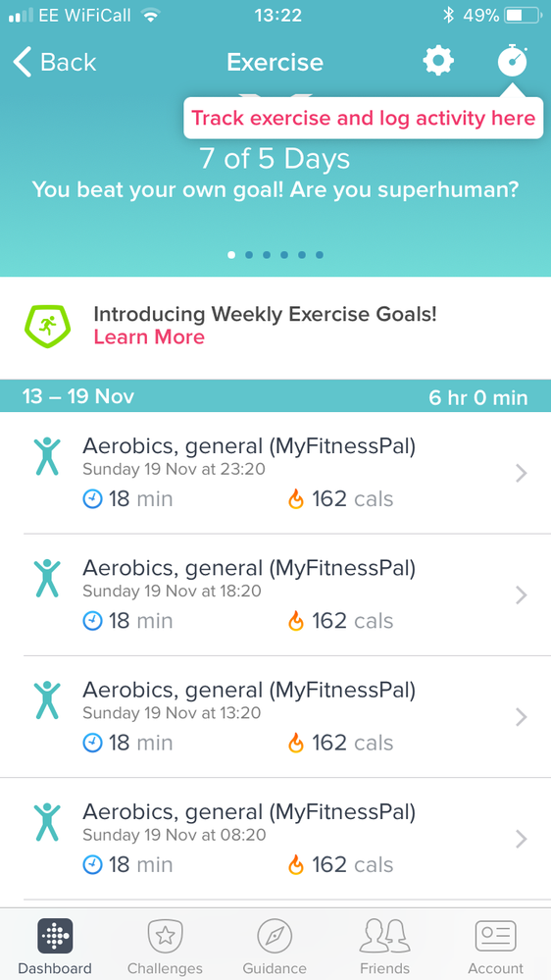Expand the 18:20 Aerobics entry chevron
The image size is (551, 980).
(x=522, y=595)
